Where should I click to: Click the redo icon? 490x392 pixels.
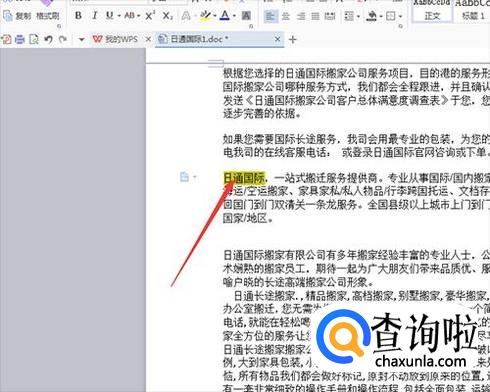click(63, 39)
